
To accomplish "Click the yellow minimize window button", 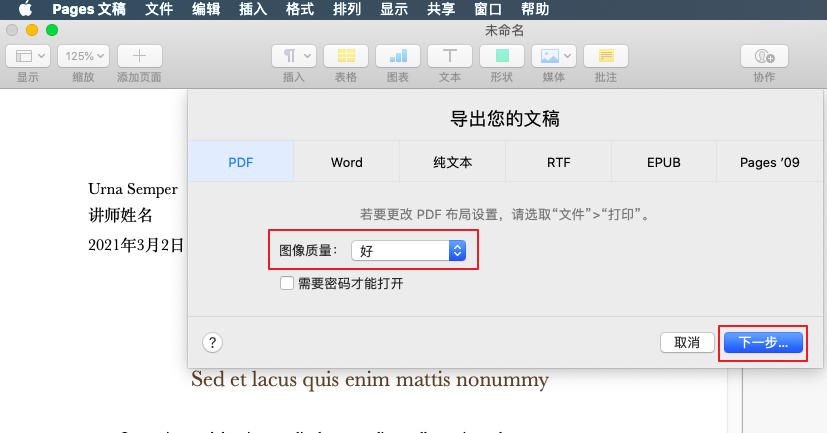I will [x=32, y=30].
